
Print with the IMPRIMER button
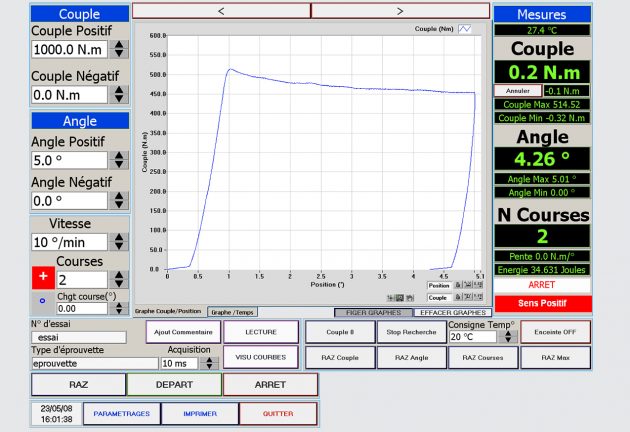pos(200,414)
